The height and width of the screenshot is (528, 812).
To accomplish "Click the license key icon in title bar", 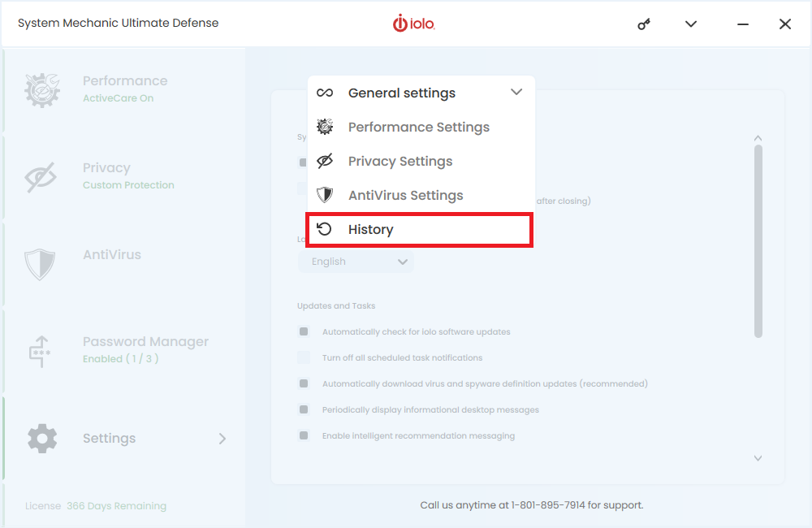I will [644, 24].
